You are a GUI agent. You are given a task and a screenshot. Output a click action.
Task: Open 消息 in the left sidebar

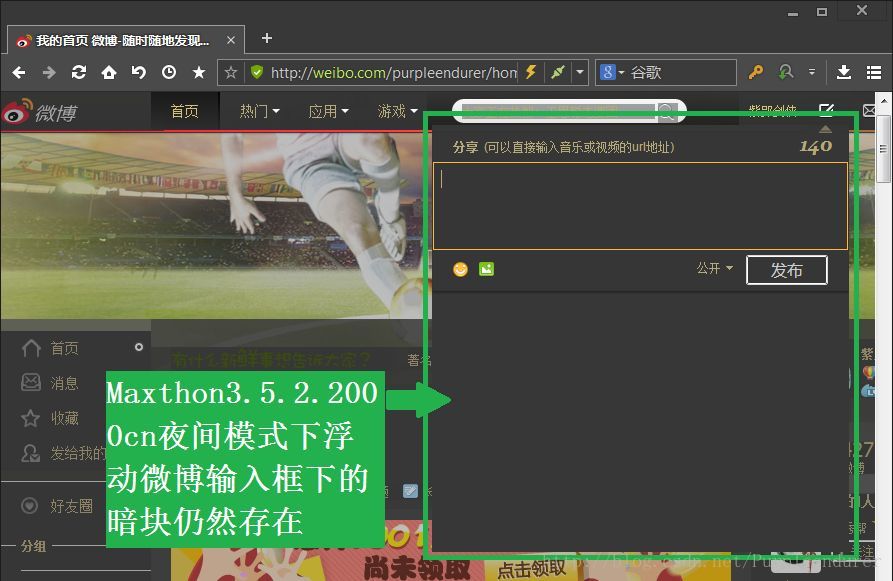coord(64,382)
